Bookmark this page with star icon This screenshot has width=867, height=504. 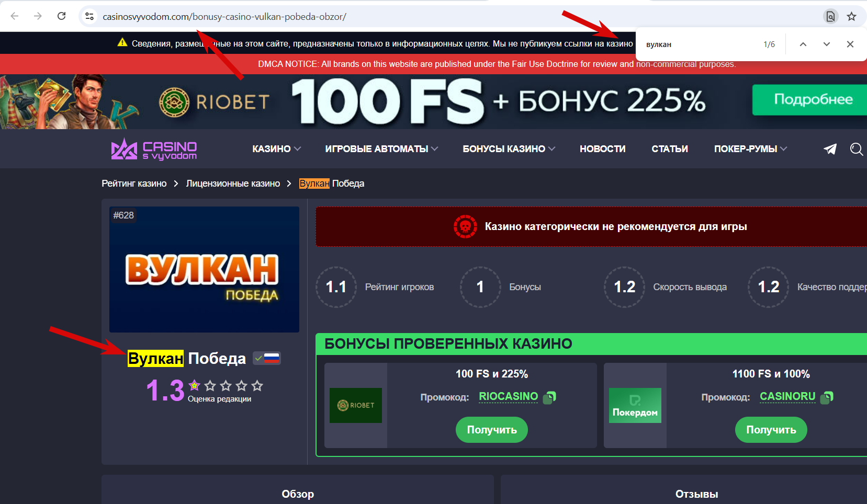(x=852, y=16)
